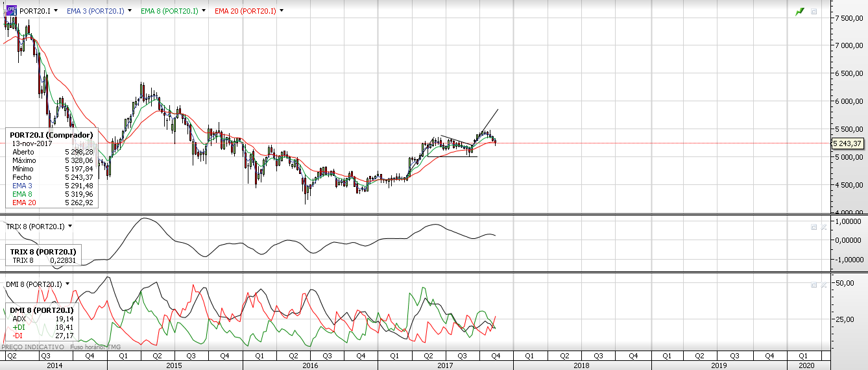The width and height of the screenshot is (868, 370).
Task: Click the +DI value 18,41
Action: pos(65,327)
